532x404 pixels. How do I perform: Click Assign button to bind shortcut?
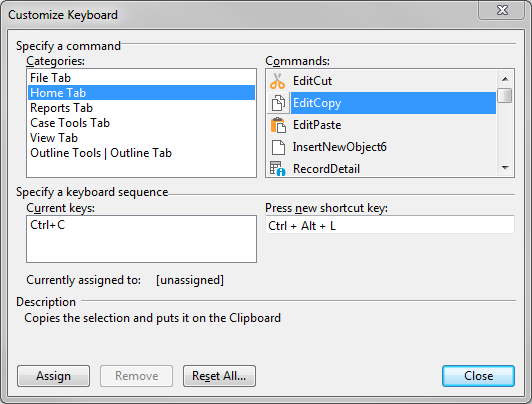(x=54, y=376)
